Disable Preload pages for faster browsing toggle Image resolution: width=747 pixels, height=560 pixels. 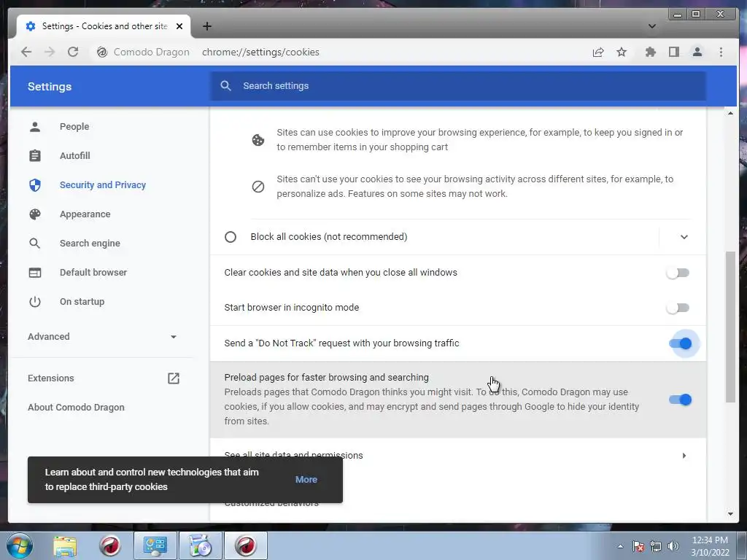(x=681, y=400)
